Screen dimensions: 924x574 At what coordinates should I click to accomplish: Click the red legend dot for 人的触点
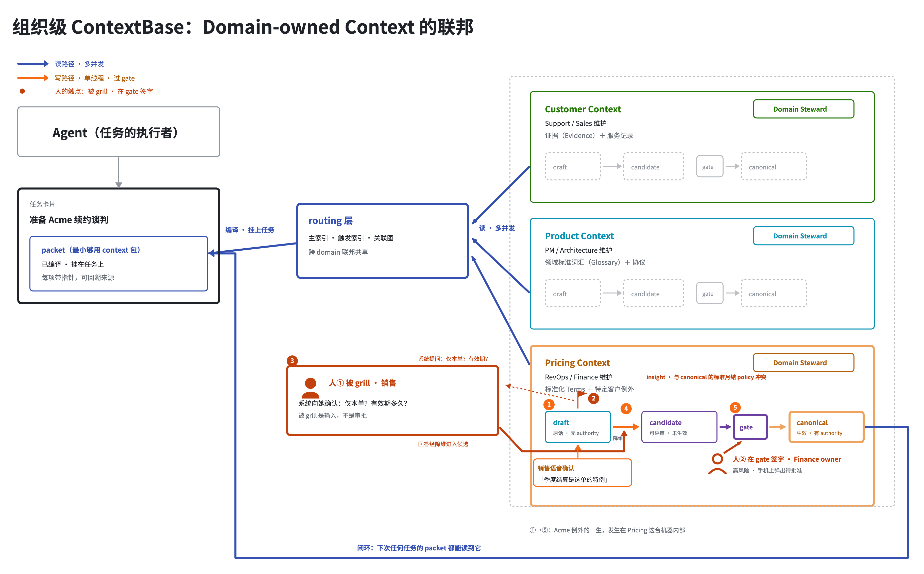[22, 91]
